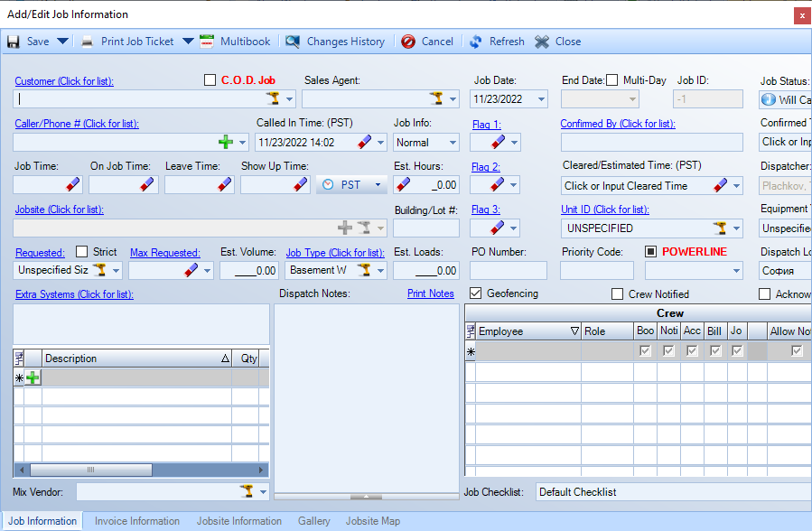Expand the Unit ID UNSPECIFIED dropdown
Image resolution: width=812 pixels, height=531 pixels.
(x=736, y=228)
